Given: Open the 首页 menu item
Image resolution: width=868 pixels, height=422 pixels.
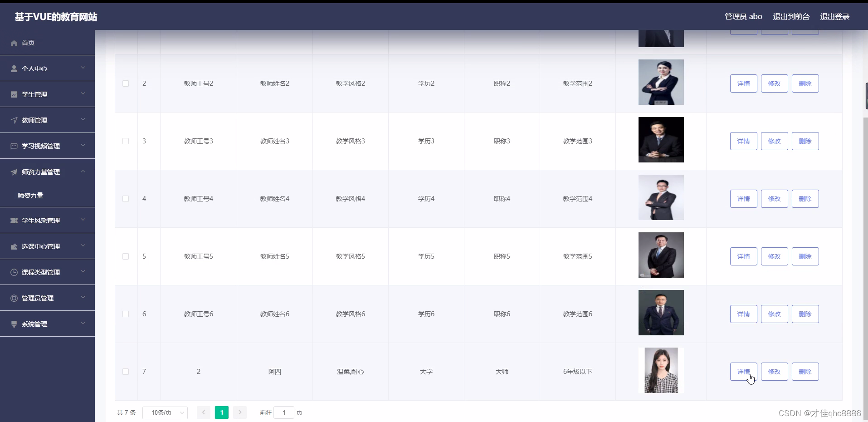Looking at the screenshot, I should pyautogui.click(x=47, y=43).
